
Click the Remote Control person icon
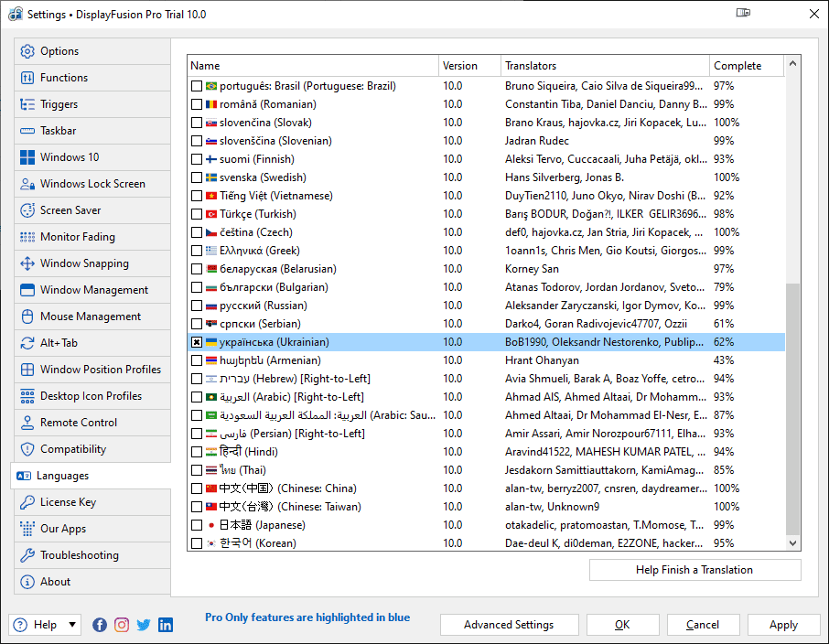click(x=27, y=423)
